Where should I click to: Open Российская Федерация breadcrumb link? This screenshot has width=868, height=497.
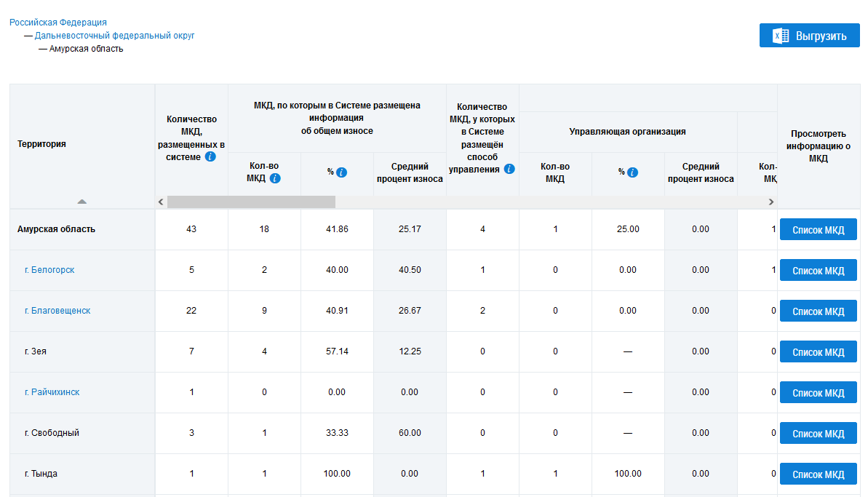[58, 23]
